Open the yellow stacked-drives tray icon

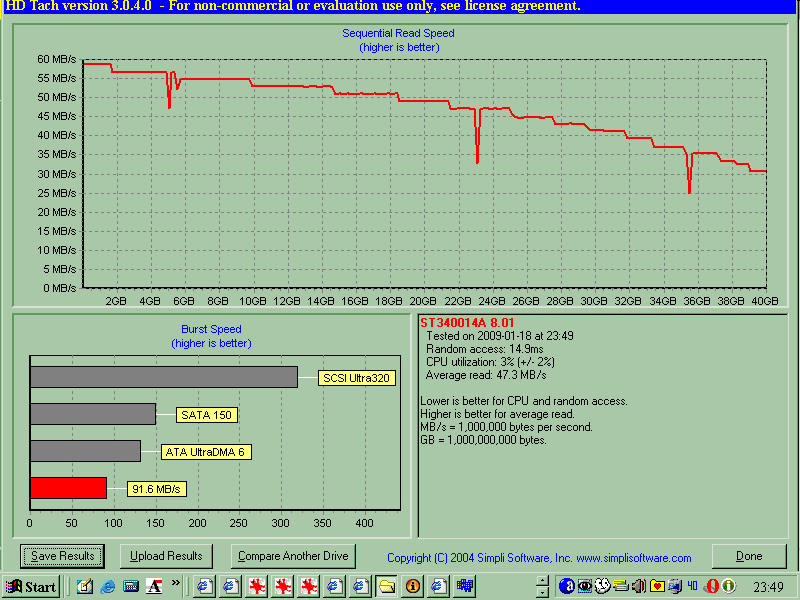(620, 586)
